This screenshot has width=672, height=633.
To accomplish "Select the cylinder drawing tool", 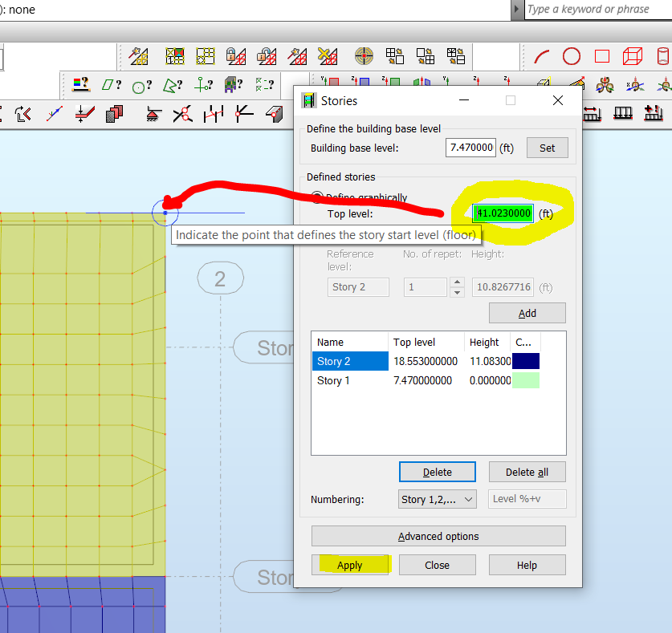I will click(664, 56).
